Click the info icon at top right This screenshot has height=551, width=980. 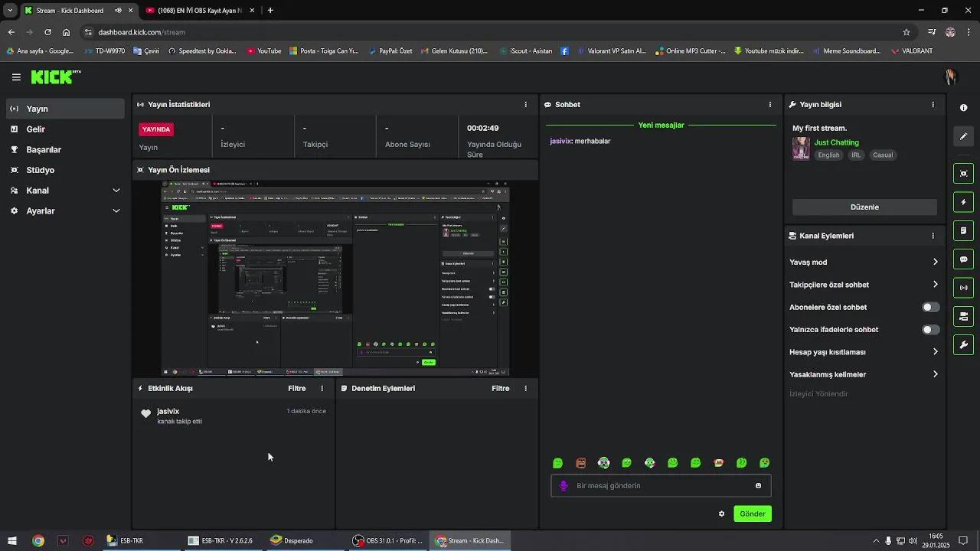point(963,107)
